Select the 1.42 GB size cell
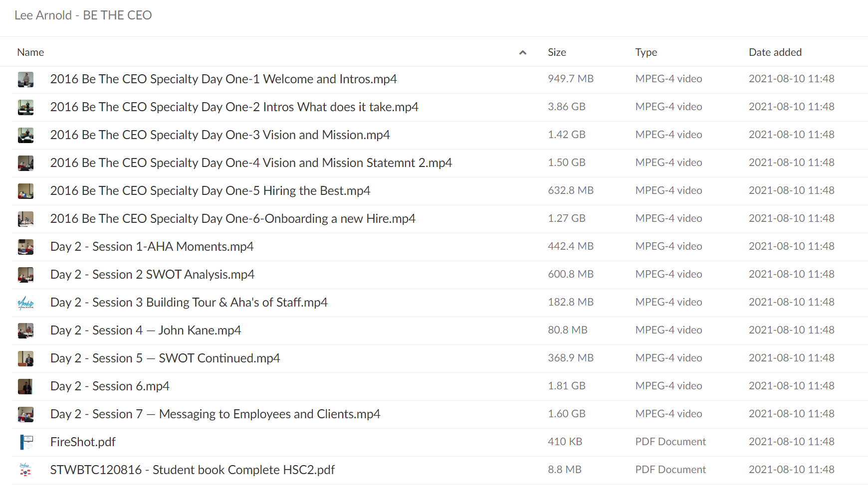This screenshot has width=868, height=498. pos(567,135)
